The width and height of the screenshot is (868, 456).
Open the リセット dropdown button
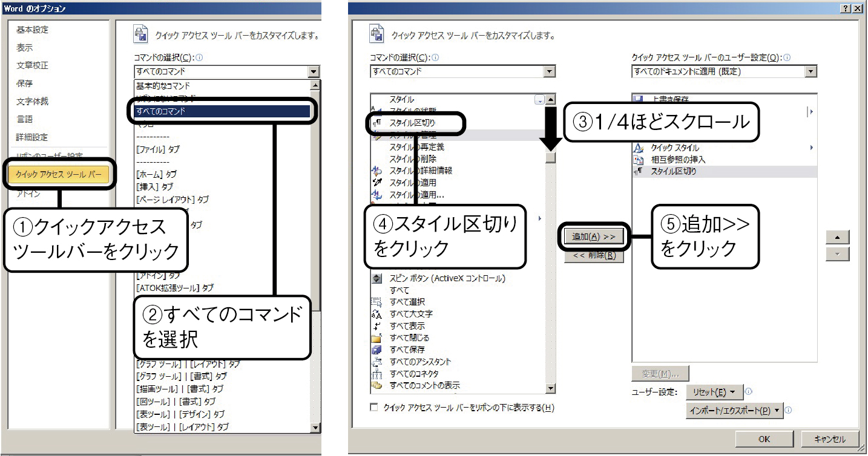click(714, 392)
